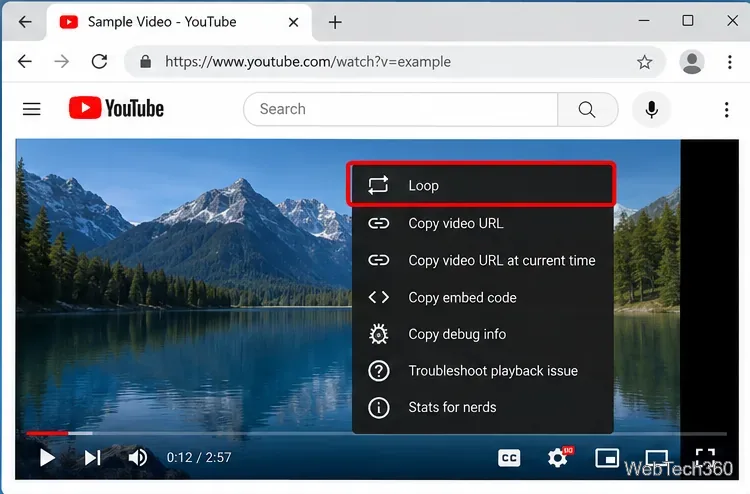Skip to the next video
Image resolution: width=750 pixels, height=494 pixels.
[x=92, y=458]
